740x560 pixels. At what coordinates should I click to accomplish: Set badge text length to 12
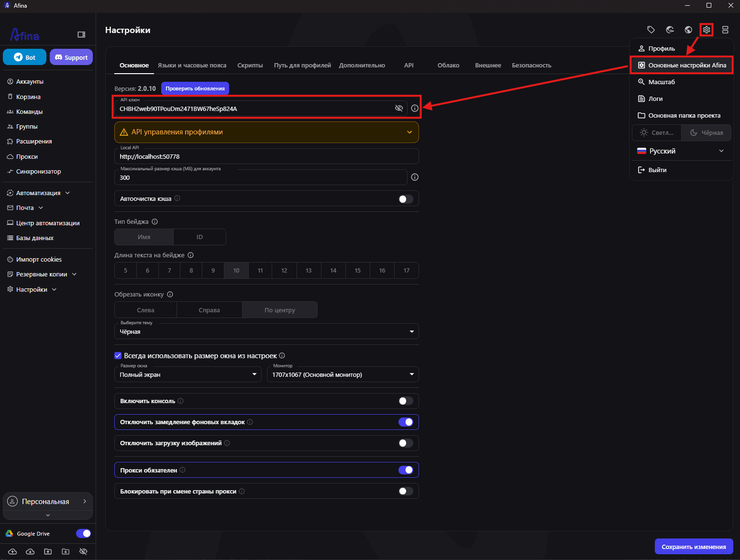[x=284, y=271]
